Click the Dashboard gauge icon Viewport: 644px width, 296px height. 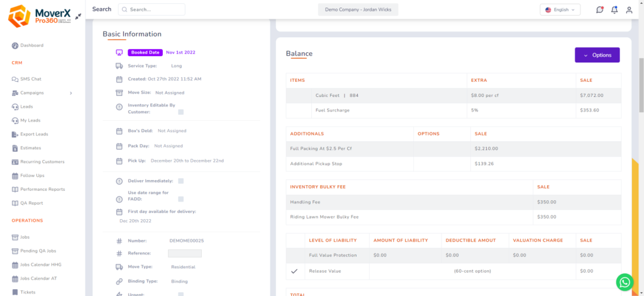(x=15, y=45)
